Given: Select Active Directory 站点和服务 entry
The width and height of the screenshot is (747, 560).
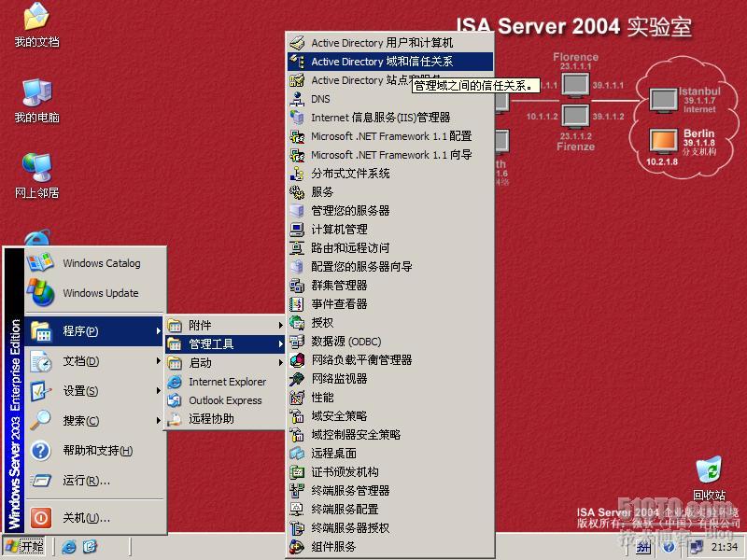Looking at the screenshot, I should (390, 80).
